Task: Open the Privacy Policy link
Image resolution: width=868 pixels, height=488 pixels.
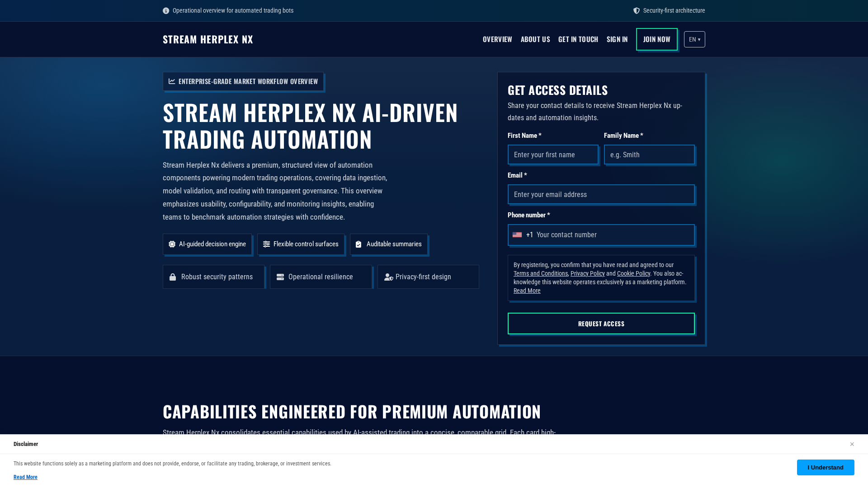Action: [x=588, y=273]
